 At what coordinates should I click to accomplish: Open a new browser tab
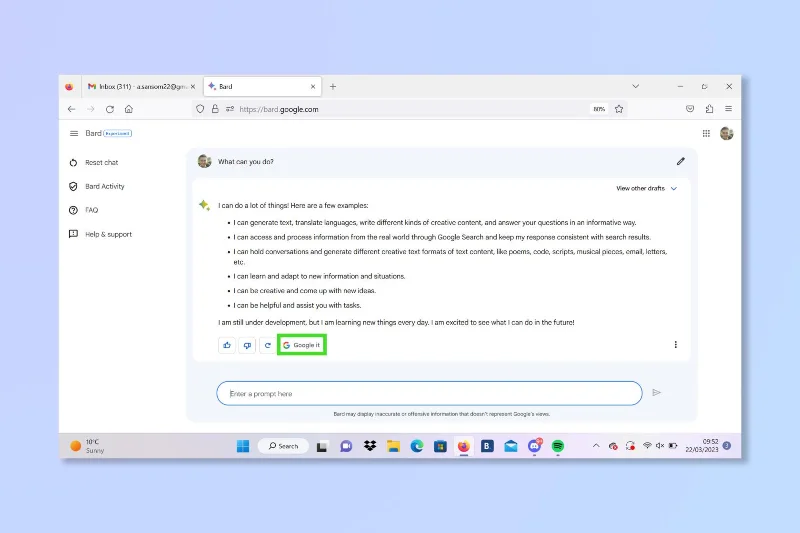point(333,87)
